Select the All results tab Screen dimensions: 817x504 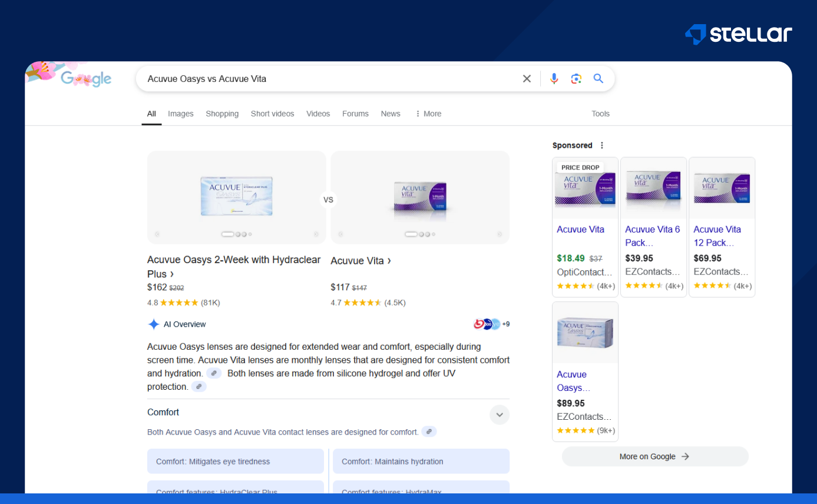pos(151,114)
